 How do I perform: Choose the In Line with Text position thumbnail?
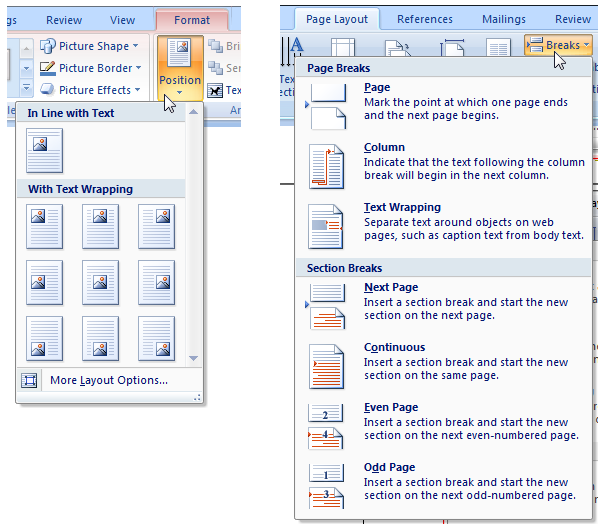[x=44, y=150]
